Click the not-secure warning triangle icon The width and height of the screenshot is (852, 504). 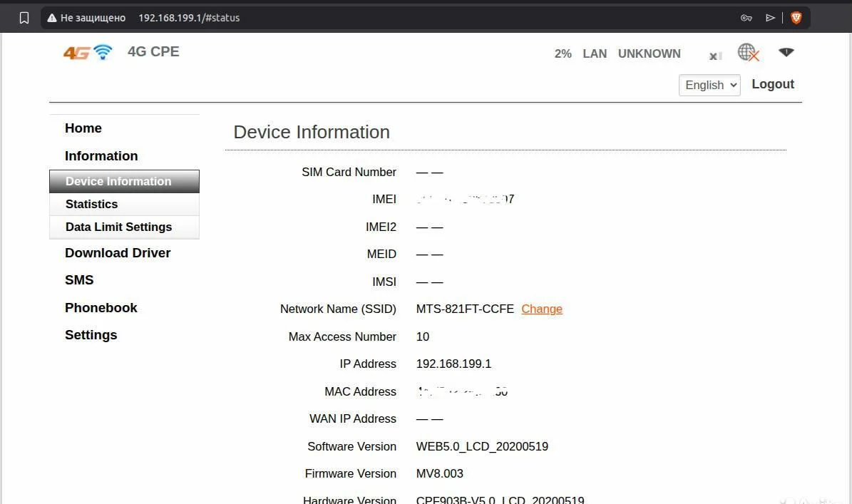coord(51,18)
